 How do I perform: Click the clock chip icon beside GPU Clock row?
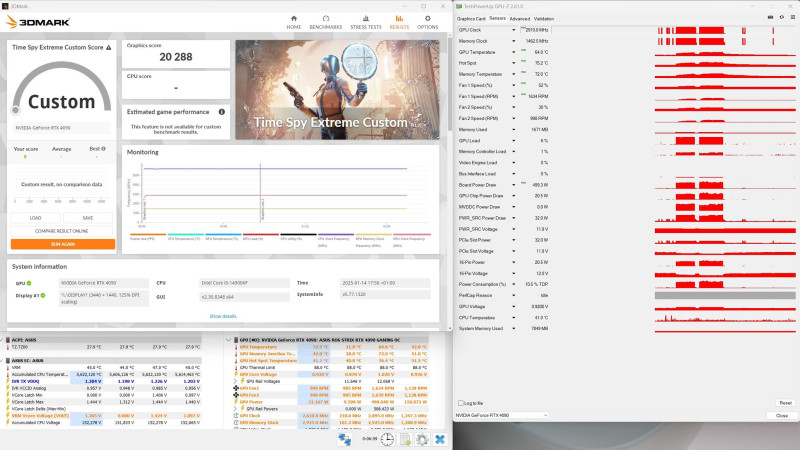[x=236, y=416]
